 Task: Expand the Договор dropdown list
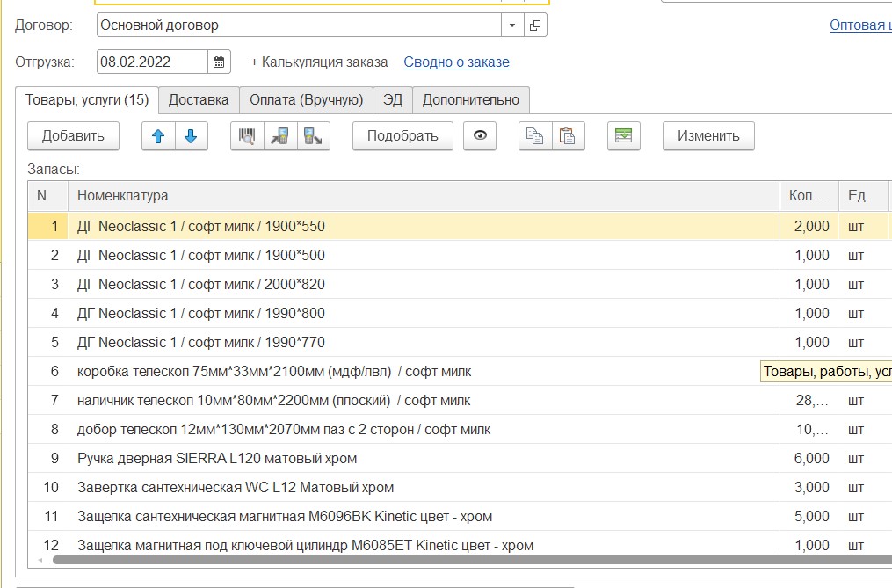point(512,25)
